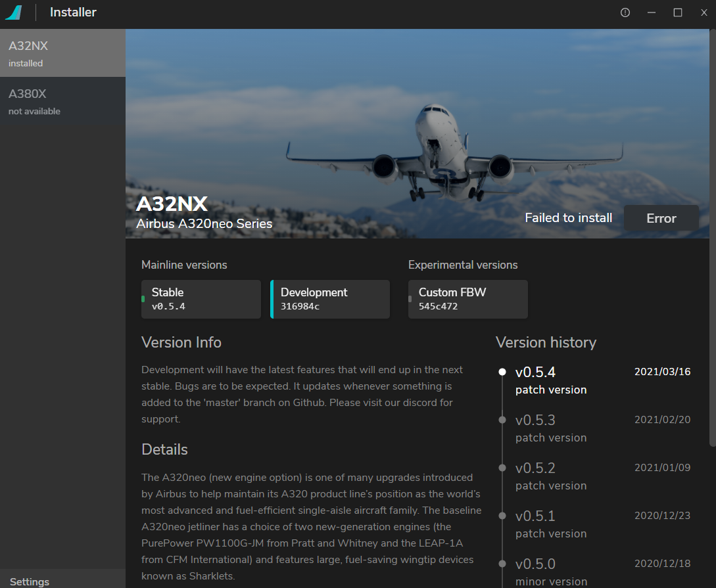
Task: Click the FlyByWire tail logo icon
Action: 14,12
